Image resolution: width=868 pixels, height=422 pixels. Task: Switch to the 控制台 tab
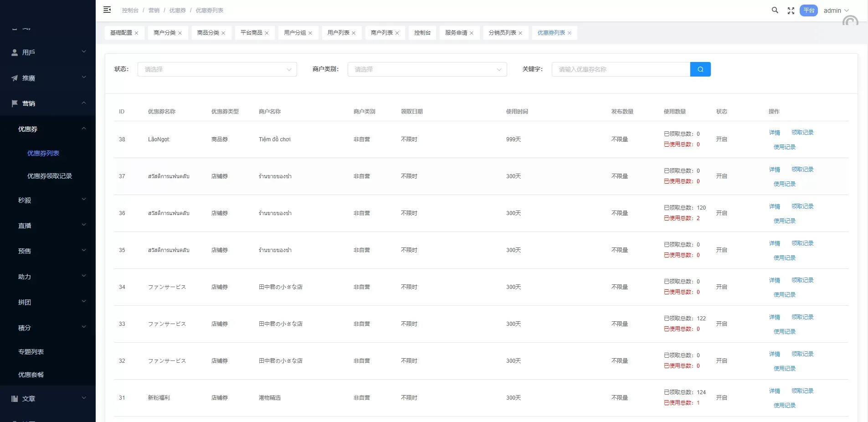click(x=422, y=33)
